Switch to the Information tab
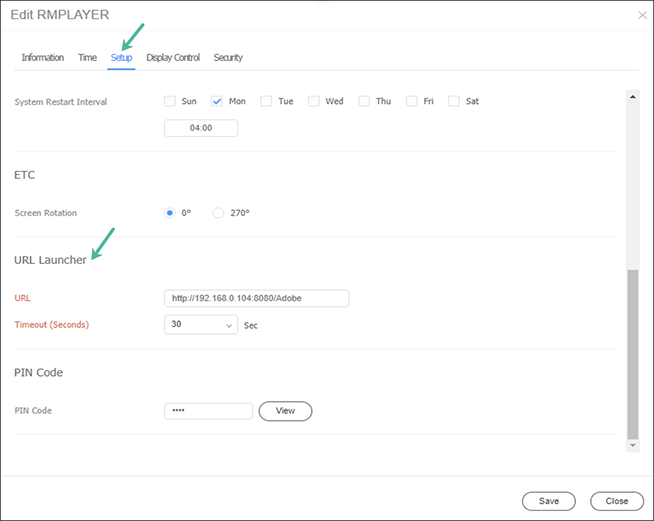The image size is (654, 521). pyautogui.click(x=43, y=58)
